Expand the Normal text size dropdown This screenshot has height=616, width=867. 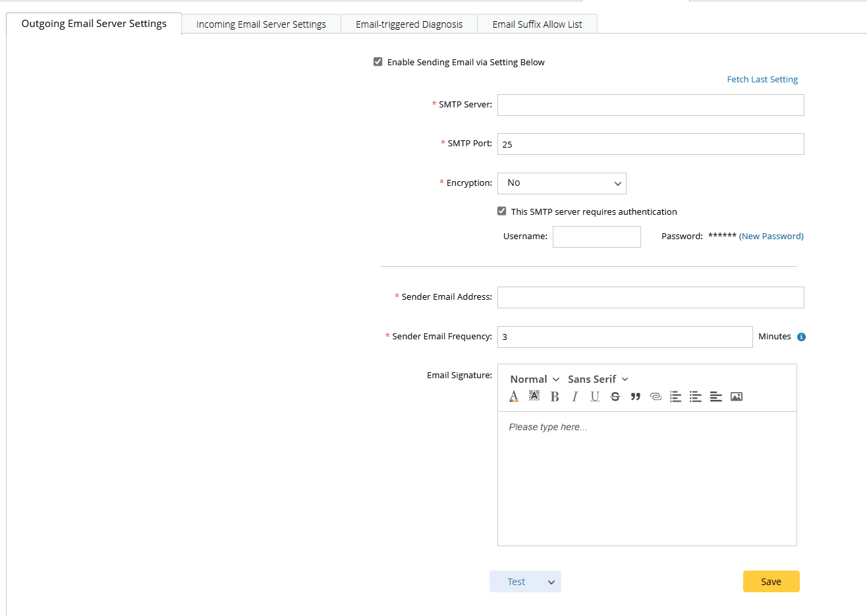[534, 379]
